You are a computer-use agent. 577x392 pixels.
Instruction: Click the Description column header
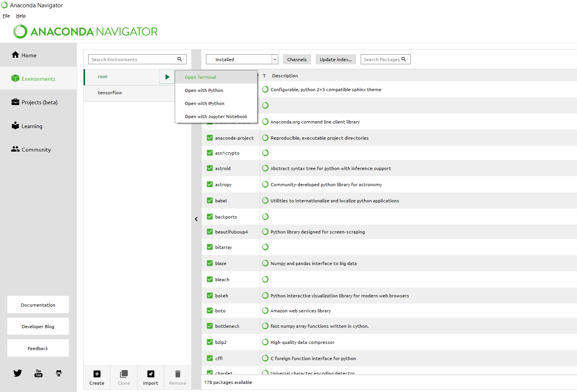click(x=285, y=76)
